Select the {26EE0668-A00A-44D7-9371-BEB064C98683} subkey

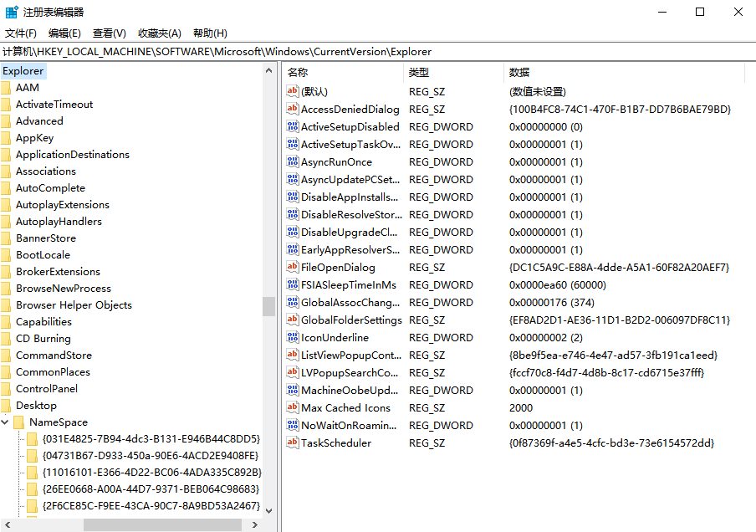151,489
